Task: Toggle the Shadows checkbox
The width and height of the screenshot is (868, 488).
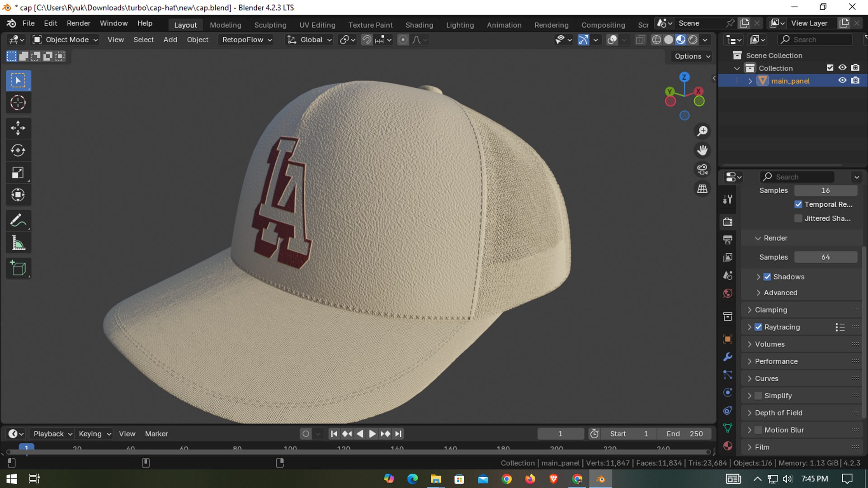Action: pos(767,277)
